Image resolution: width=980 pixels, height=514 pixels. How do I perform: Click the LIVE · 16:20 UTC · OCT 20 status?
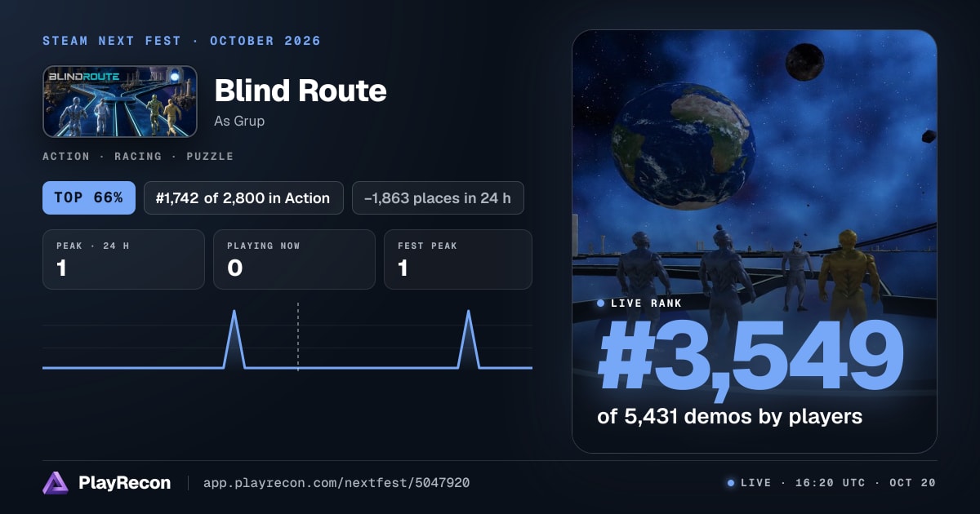coord(831,483)
